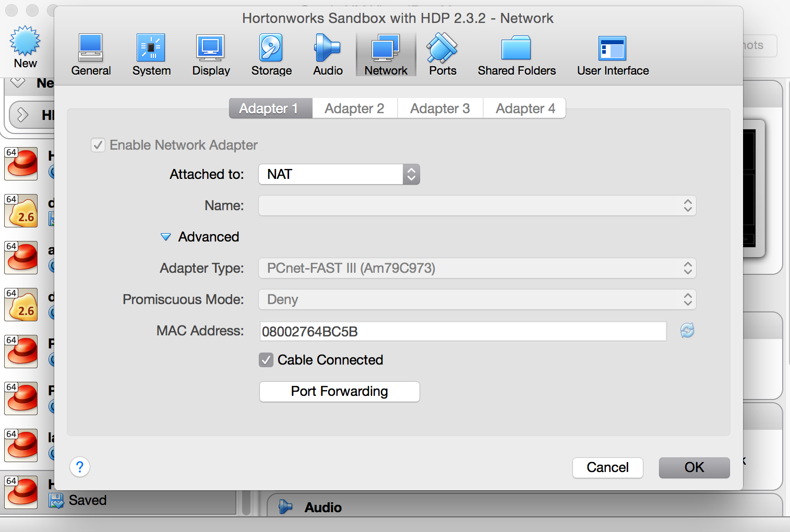790x532 pixels.
Task: Select the System settings icon
Action: (x=151, y=54)
